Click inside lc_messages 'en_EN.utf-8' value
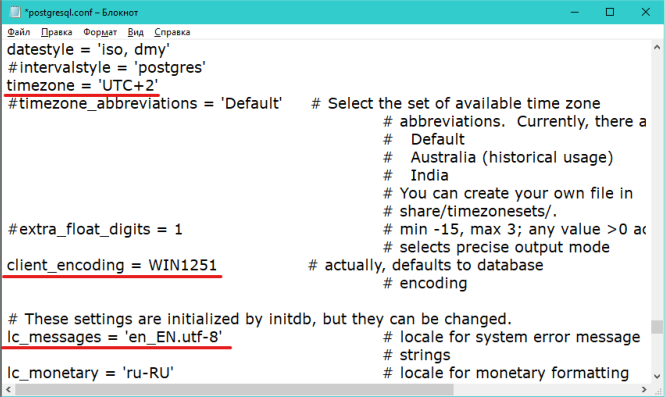Screen dimensions: 665x397 tap(173, 337)
